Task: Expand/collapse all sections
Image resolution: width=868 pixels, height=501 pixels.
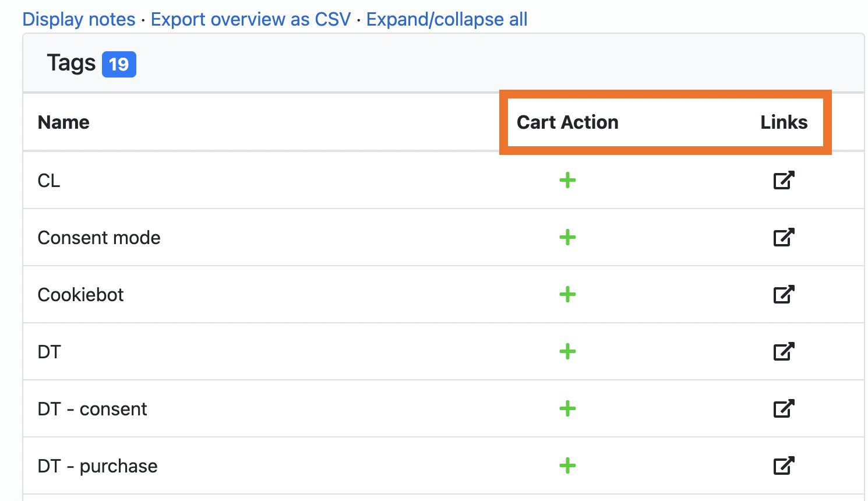Action: pos(446,19)
